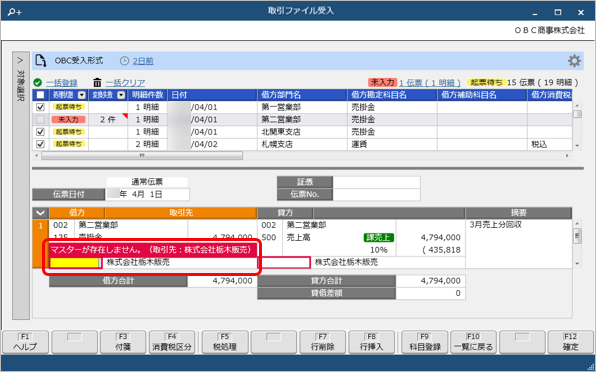This screenshot has width=596, height=372.
Task: Open the 2日前 history link
Action: [143, 61]
